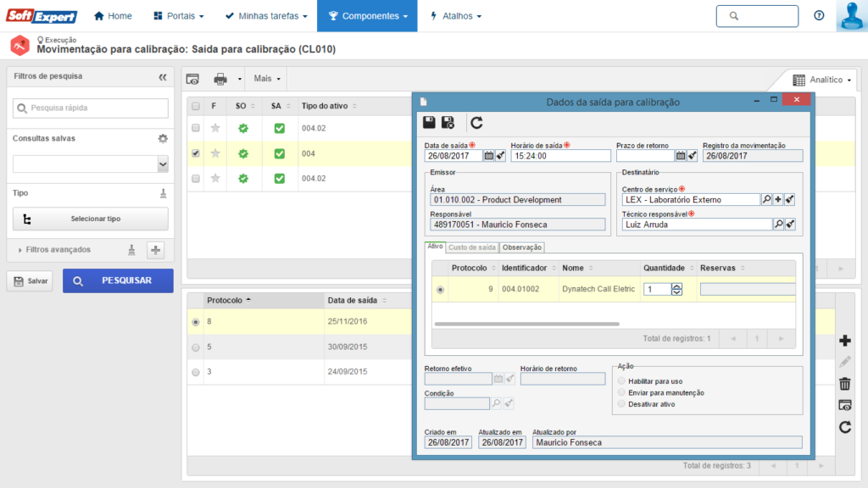Click the PESQUISAR button
868x488 pixels.
tap(118, 280)
